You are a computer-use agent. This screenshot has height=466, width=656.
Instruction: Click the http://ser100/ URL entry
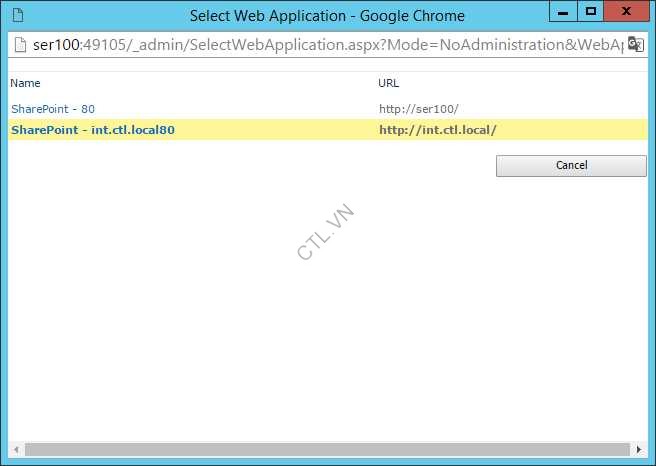point(418,108)
